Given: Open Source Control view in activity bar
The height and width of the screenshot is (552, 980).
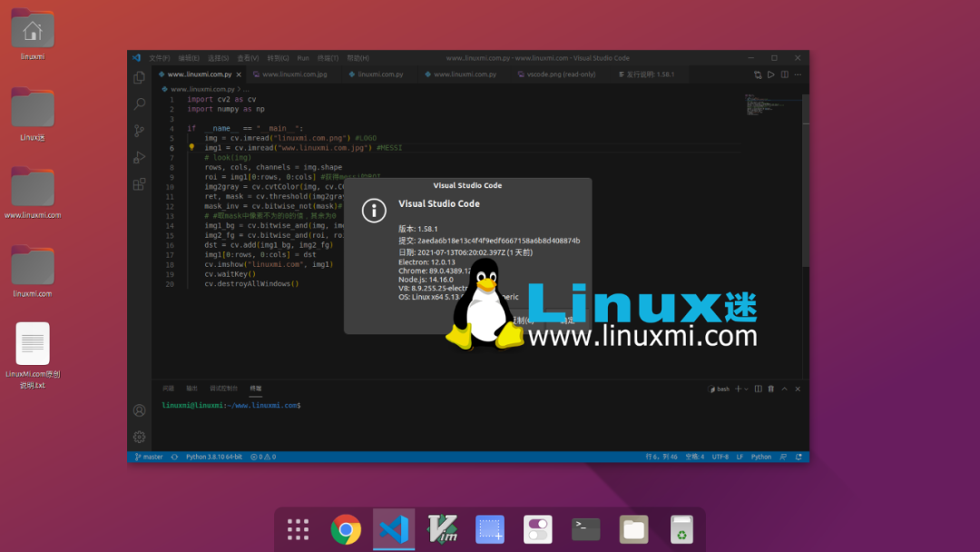Looking at the screenshot, I should point(140,131).
